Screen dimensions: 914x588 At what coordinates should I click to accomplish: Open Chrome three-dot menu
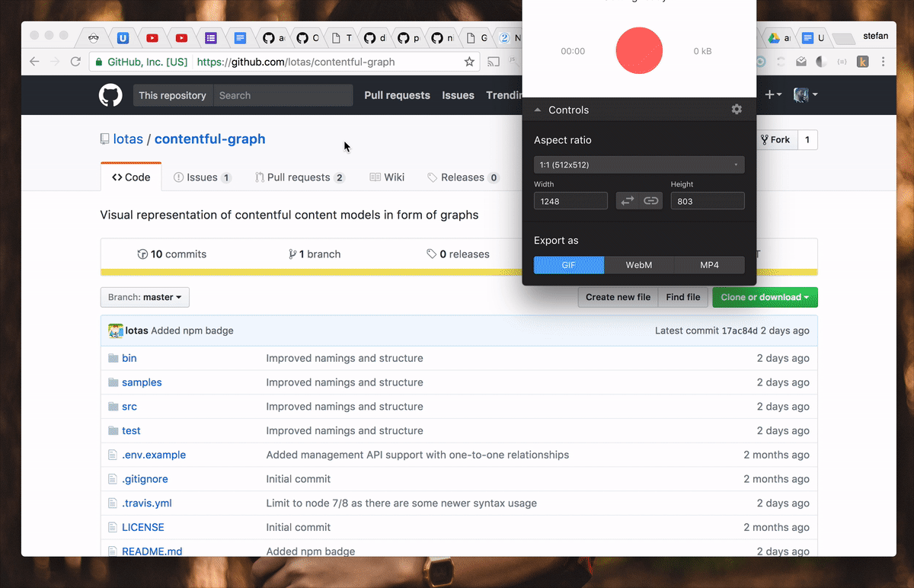click(x=884, y=62)
